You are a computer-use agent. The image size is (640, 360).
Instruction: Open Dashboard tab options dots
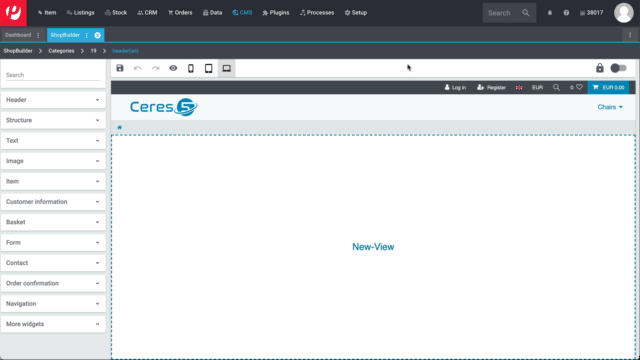[x=38, y=35]
